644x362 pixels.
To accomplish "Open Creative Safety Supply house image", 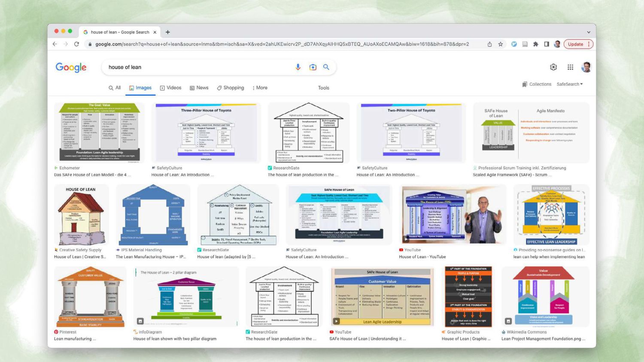I will pyautogui.click(x=81, y=215).
